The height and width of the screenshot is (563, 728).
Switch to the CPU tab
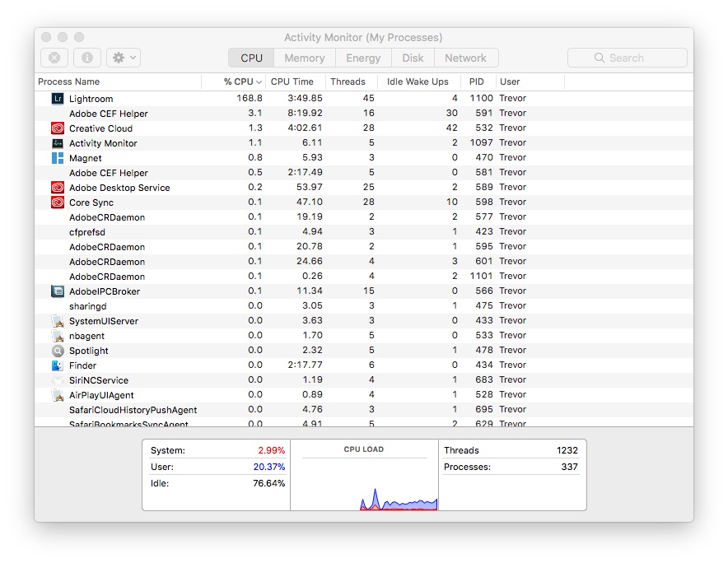coord(251,58)
